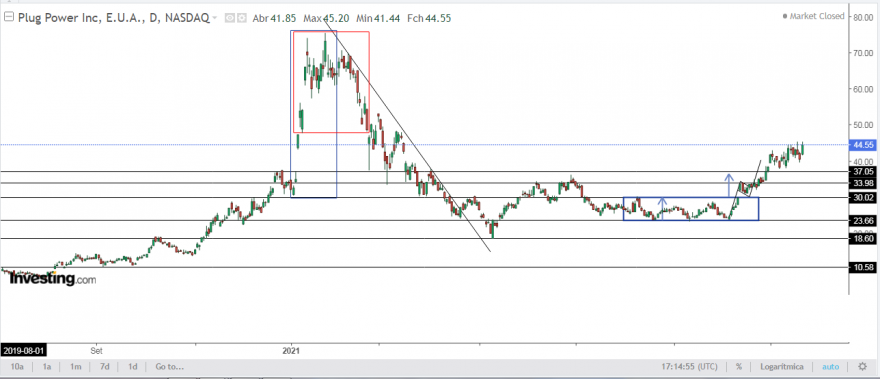Viewport: 880px width, 379px height.
Task: Set time range to 1d
Action: [132, 367]
